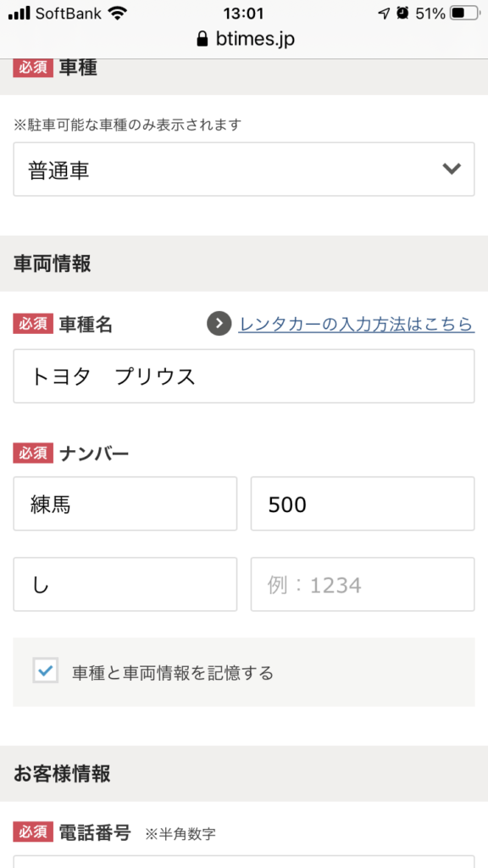Screen dimensions: 488x868
Task: Open the 普通車 vehicle type dropdown
Action: (x=244, y=170)
